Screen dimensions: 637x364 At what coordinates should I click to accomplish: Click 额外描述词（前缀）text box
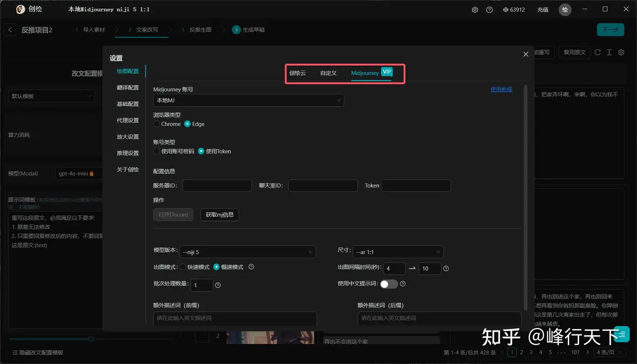coord(235,318)
